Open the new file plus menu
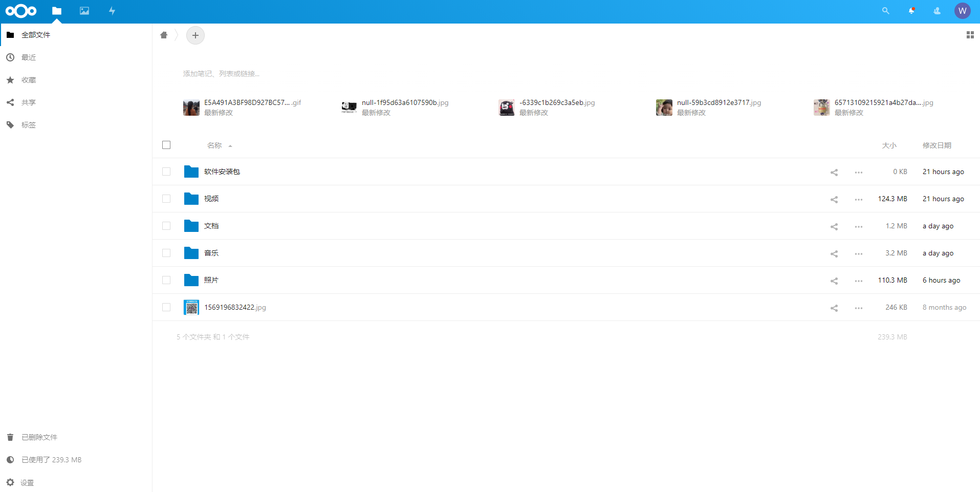Screen dimensions: 980x492 [195, 35]
